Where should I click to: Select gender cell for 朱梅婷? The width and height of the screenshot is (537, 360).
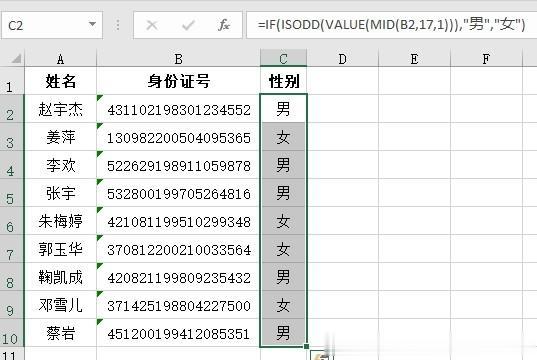tap(284, 222)
